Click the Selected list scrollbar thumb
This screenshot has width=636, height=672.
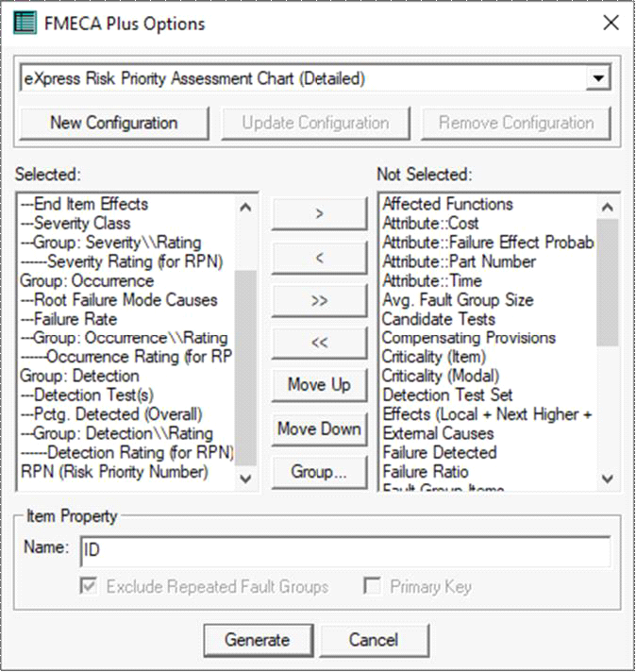pos(245,367)
